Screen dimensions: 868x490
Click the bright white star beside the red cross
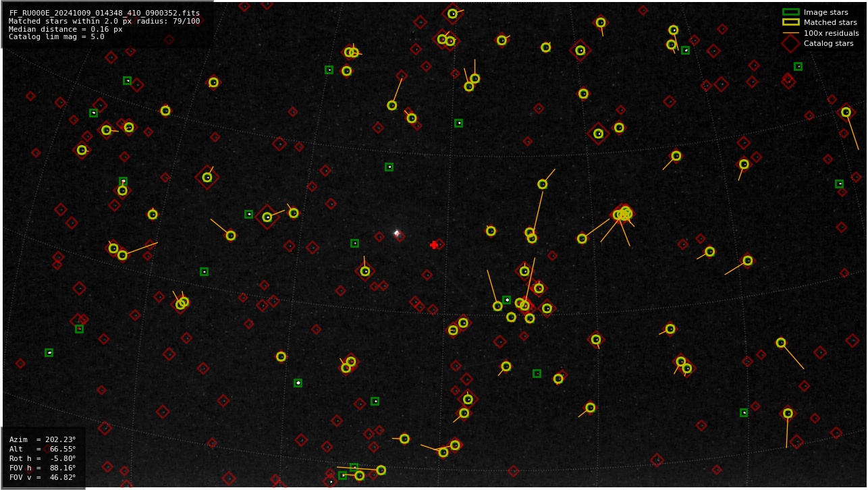[x=397, y=234]
